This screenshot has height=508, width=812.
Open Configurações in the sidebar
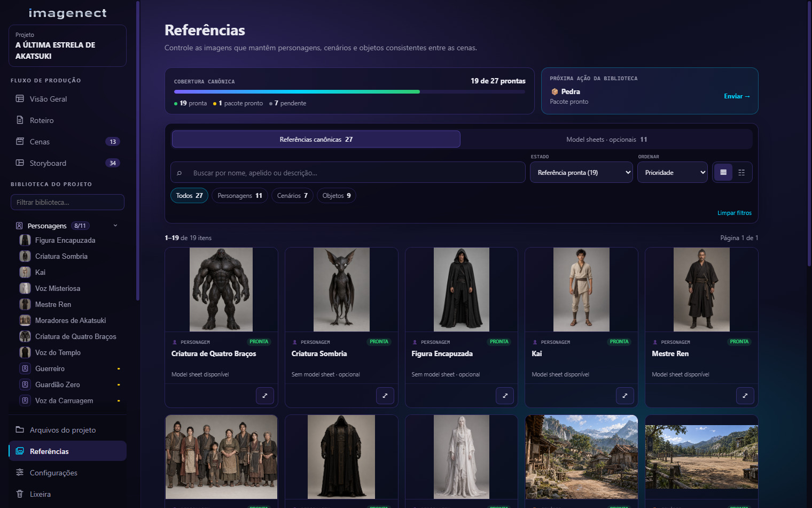coord(67,473)
